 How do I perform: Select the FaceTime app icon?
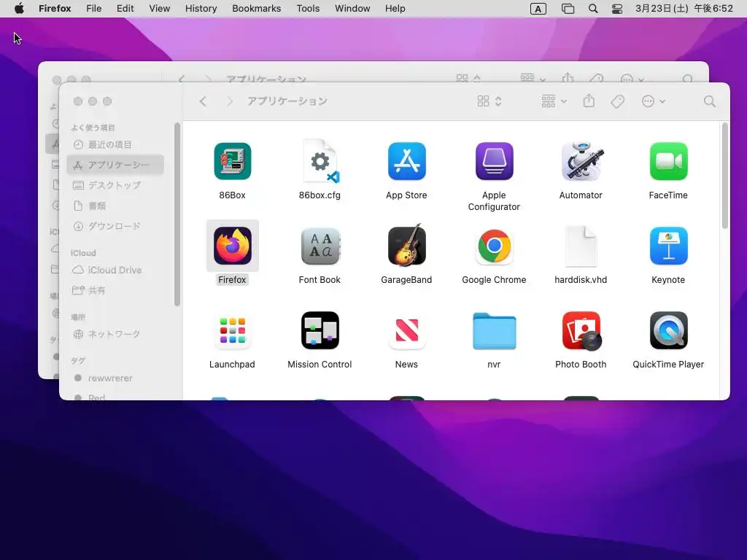tap(668, 161)
